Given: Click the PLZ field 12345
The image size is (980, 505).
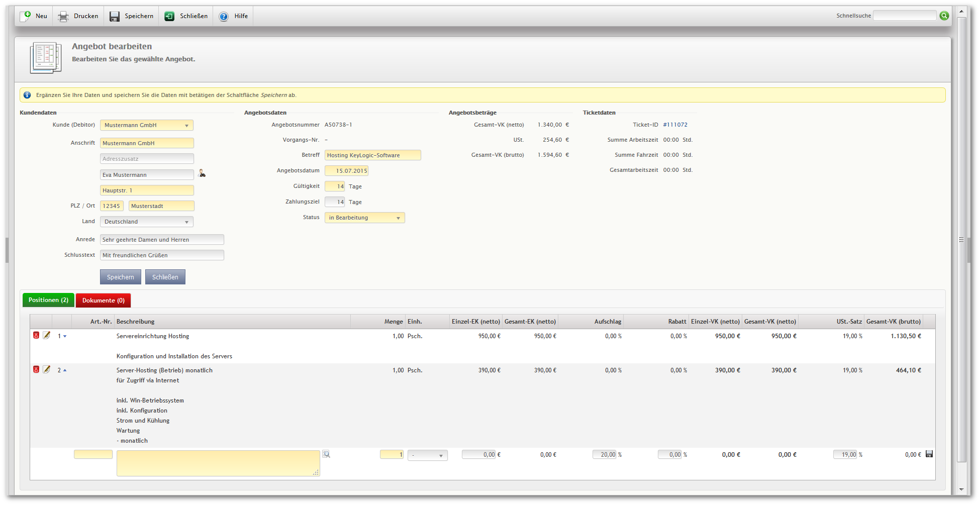Looking at the screenshot, I should pyautogui.click(x=112, y=206).
